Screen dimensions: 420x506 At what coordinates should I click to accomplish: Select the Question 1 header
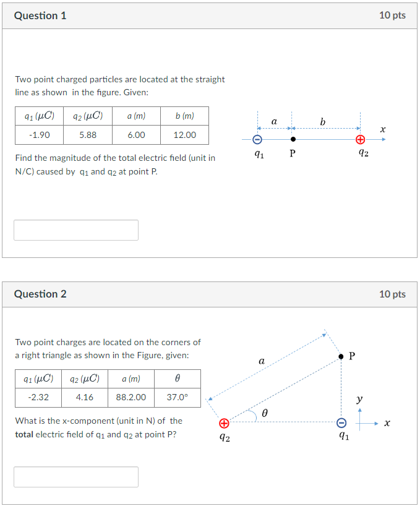tap(40, 15)
